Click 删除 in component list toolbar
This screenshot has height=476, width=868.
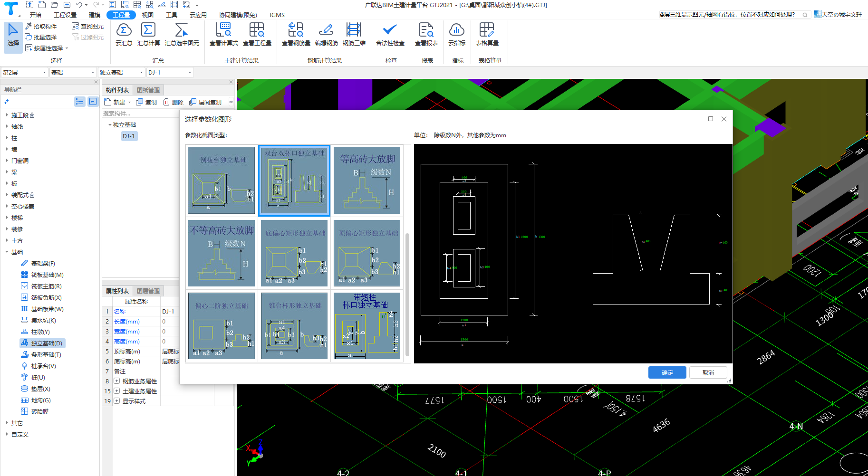173,102
